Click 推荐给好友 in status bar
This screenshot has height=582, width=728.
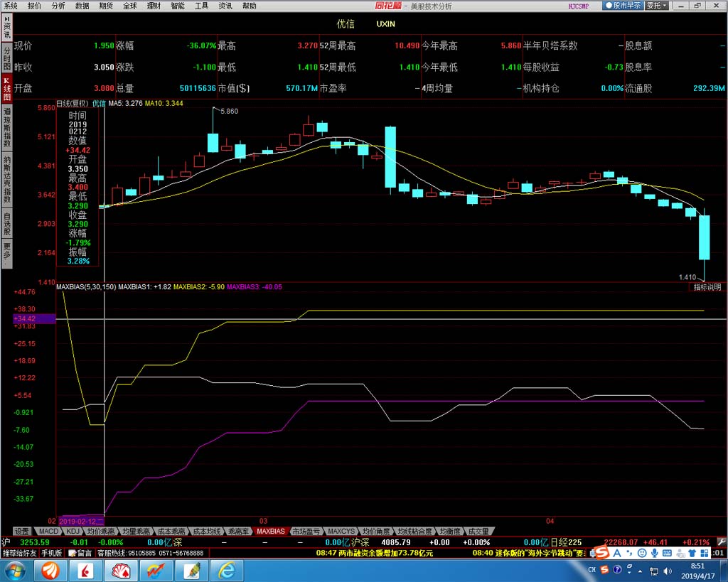click(19, 554)
